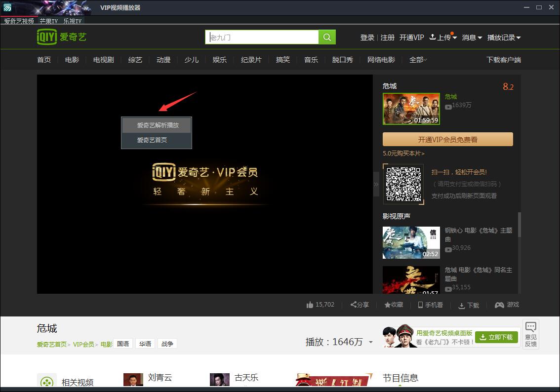Click the 8.2 rating score
The width and height of the screenshot is (560, 392).
pyautogui.click(x=508, y=86)
